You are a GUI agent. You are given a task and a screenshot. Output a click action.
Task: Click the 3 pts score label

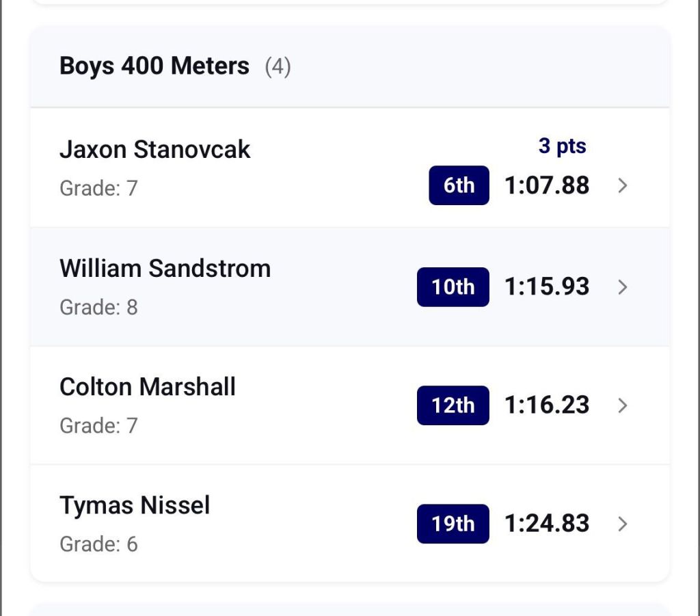click(x=562, y=146)
